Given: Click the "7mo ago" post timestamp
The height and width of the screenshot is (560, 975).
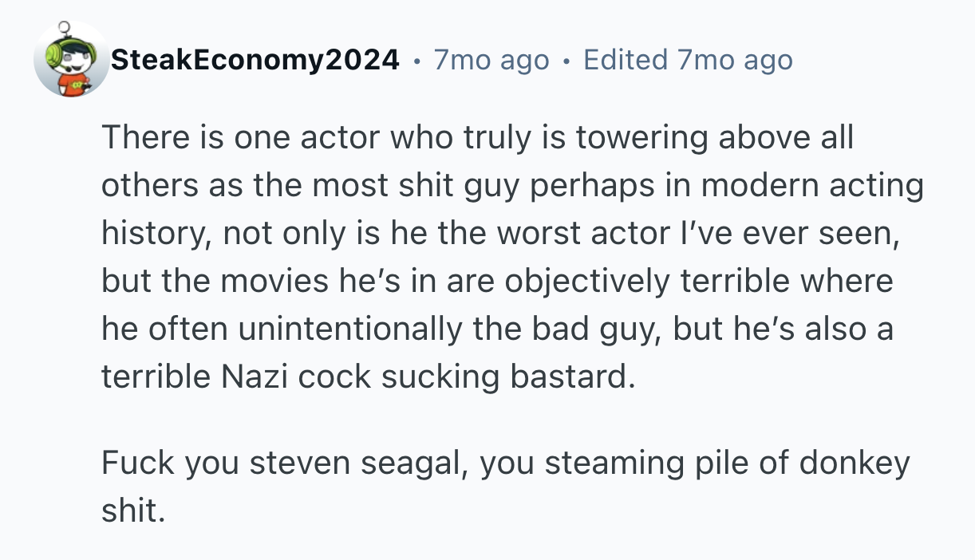Looking at the screenshot, I should pos(491,60).
